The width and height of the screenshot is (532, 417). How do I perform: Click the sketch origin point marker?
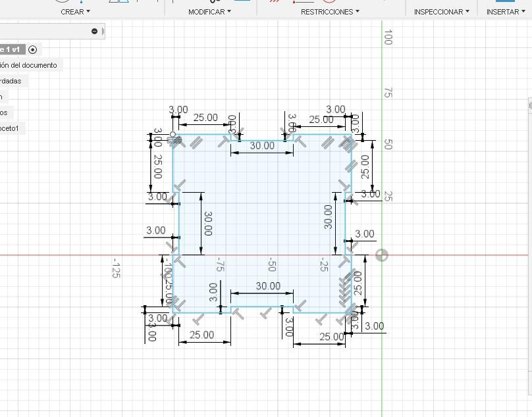(382, 255)
